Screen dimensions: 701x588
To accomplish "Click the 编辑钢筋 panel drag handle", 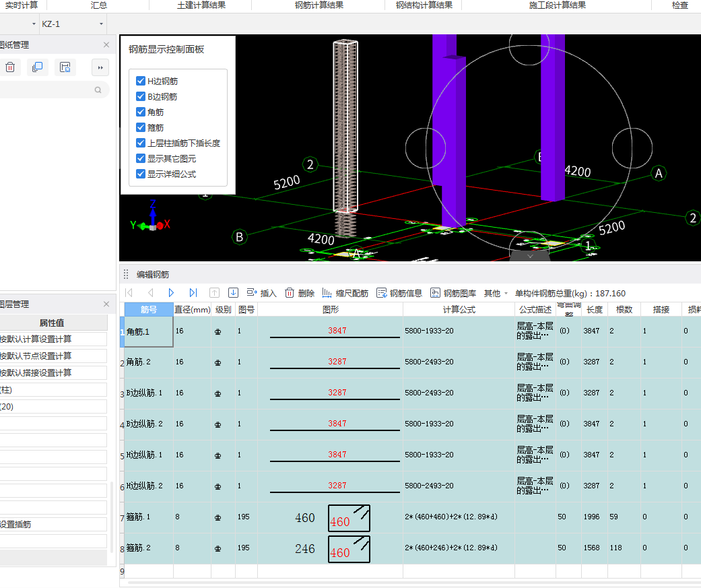I will [126, 274].
